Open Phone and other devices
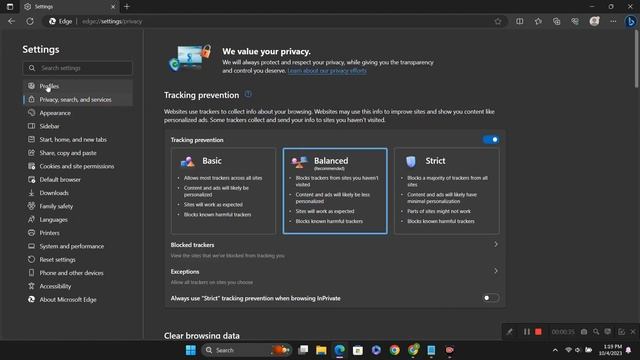This screenshot has width=640, height=360. tap(78, 273)
